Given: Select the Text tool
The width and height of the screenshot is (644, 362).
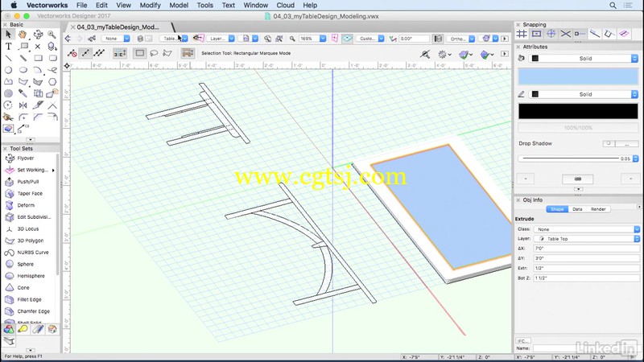Looking at the screenshot, I should 8,47.
